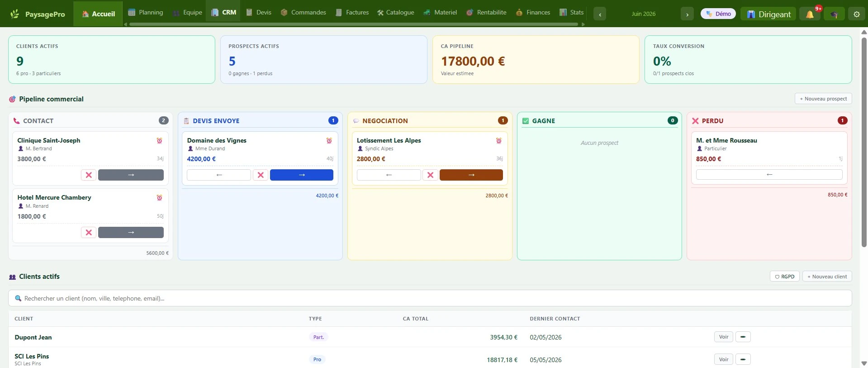The height and width of the screenshot is (368, 868).
Task: Open the Hotel Mercure Chambery prospect card
Action: coord(90,215)
